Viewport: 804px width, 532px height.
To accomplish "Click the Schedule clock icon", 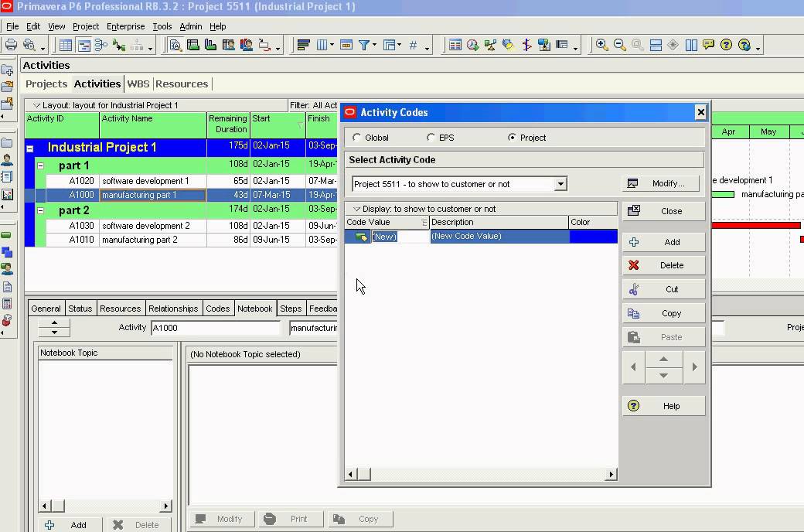I will pos(472,45).
